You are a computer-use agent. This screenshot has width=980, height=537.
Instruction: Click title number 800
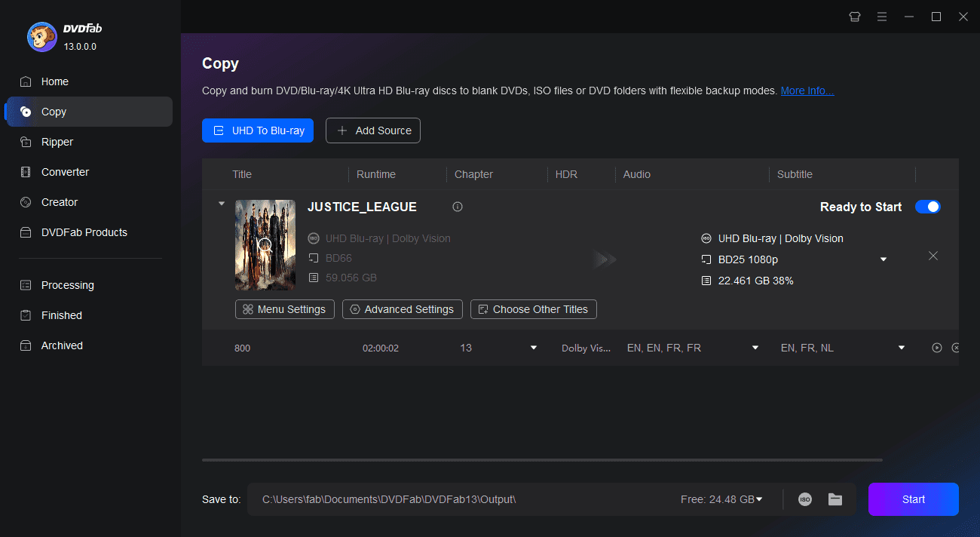pos(242,348)
